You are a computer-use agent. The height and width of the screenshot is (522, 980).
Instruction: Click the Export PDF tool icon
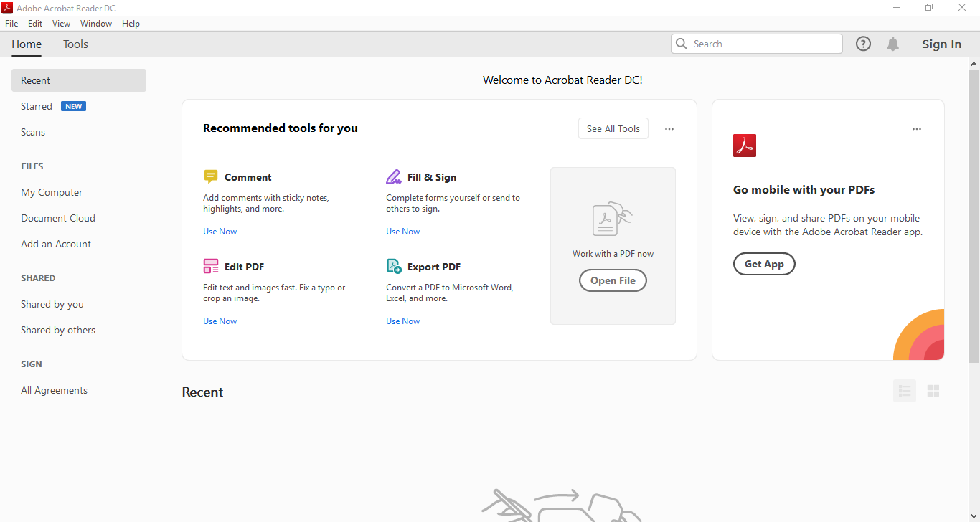tap(394, 266)
